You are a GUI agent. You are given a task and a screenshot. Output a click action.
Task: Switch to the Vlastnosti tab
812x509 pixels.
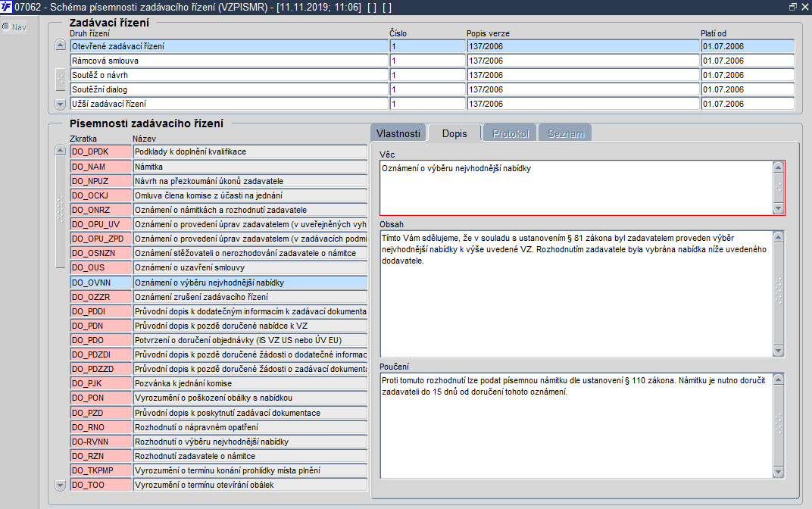[398, 133]
